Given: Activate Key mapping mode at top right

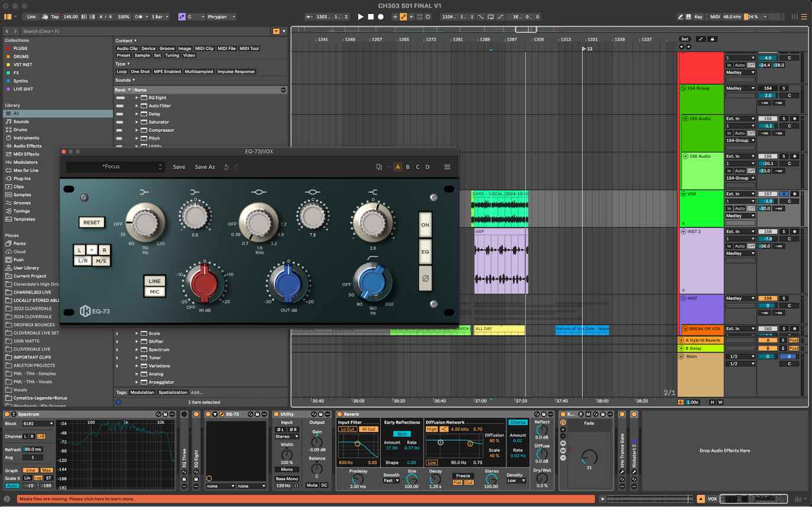Looking at the screenshot, I should pyautogui.click(x=698, y=17).
